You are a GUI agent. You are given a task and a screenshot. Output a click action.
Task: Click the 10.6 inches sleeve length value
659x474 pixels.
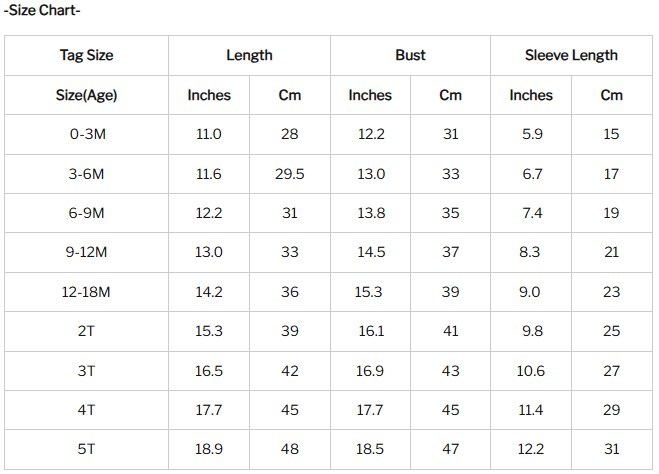coord(531,371)
